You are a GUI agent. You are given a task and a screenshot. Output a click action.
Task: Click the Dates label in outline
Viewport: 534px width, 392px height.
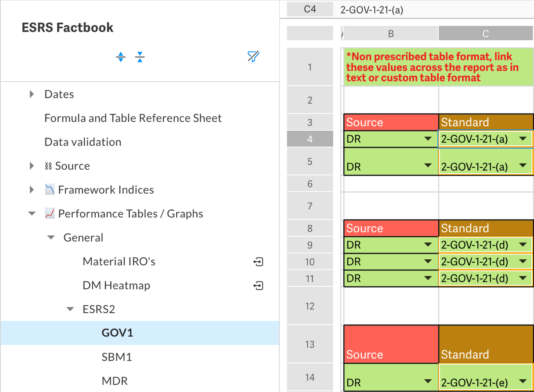pyautogui.click(x=59, y=94)
